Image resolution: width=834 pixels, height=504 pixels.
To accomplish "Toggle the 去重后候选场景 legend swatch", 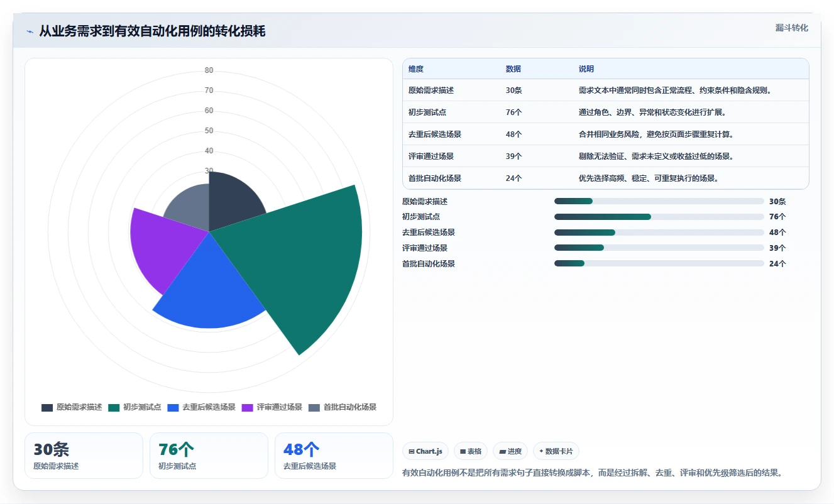I will coord(173,407).
